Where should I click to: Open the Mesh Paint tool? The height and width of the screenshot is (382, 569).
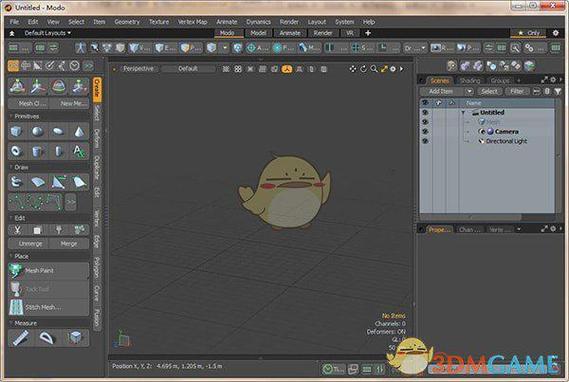click(48, 271)
